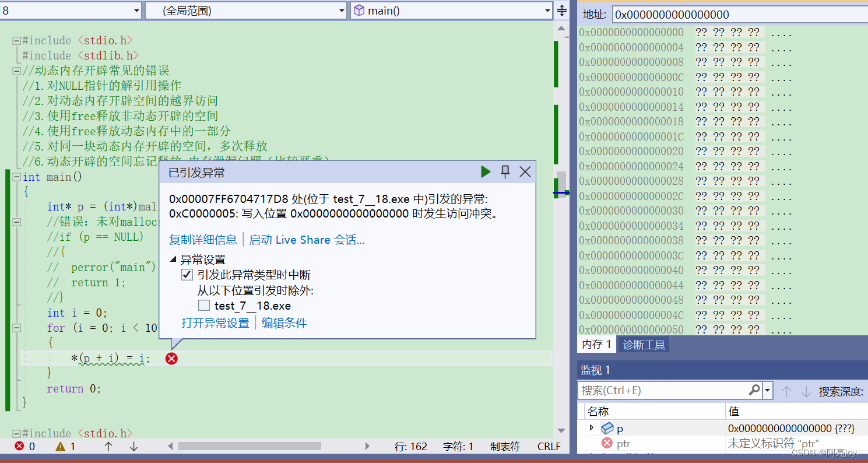Screen dimensions: 868x463
Task: Click the red error icon next to ptr
Action: [x=607, y=443]
